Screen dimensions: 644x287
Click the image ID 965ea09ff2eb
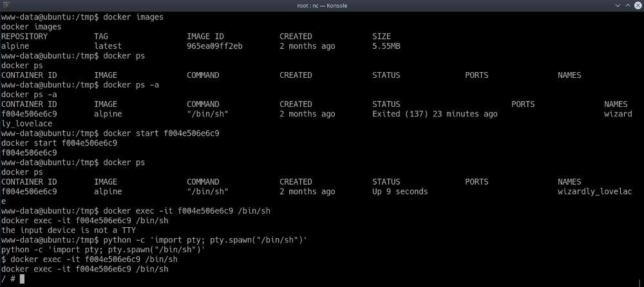click(214, 46)
